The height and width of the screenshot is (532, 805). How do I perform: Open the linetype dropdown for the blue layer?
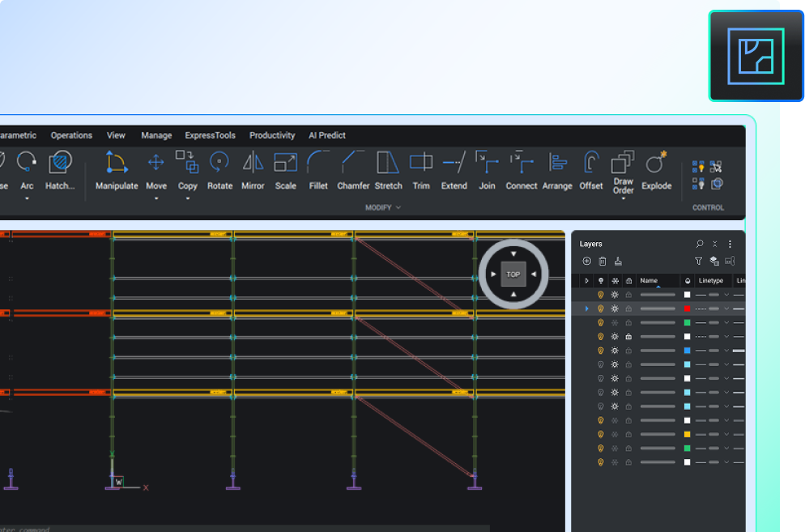coord(726,351)
